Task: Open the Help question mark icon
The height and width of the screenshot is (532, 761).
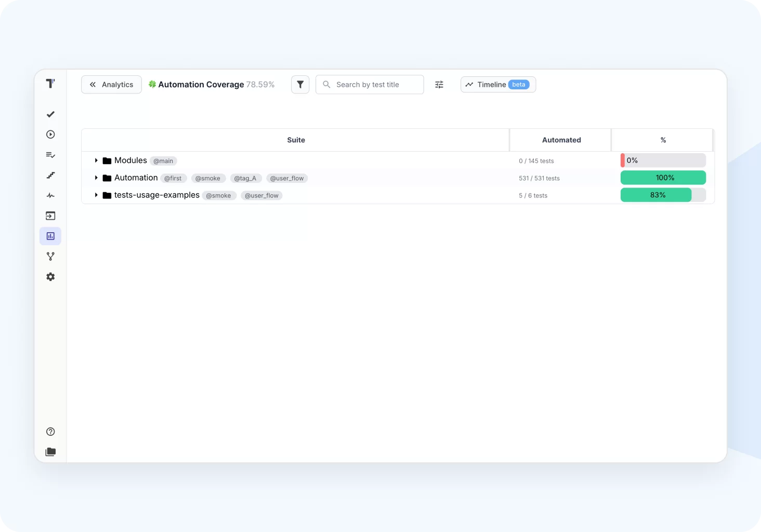Action: pos(50,432)
